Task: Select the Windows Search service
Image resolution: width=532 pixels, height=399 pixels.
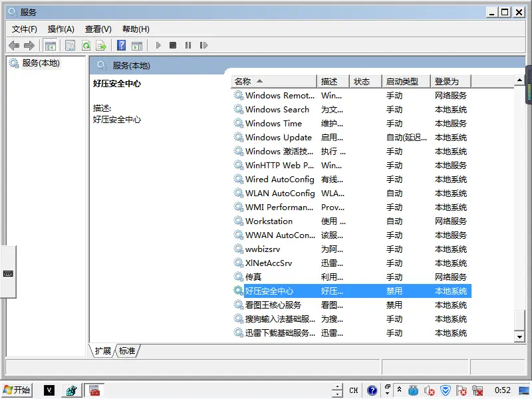Action: [x=351, y=110]
